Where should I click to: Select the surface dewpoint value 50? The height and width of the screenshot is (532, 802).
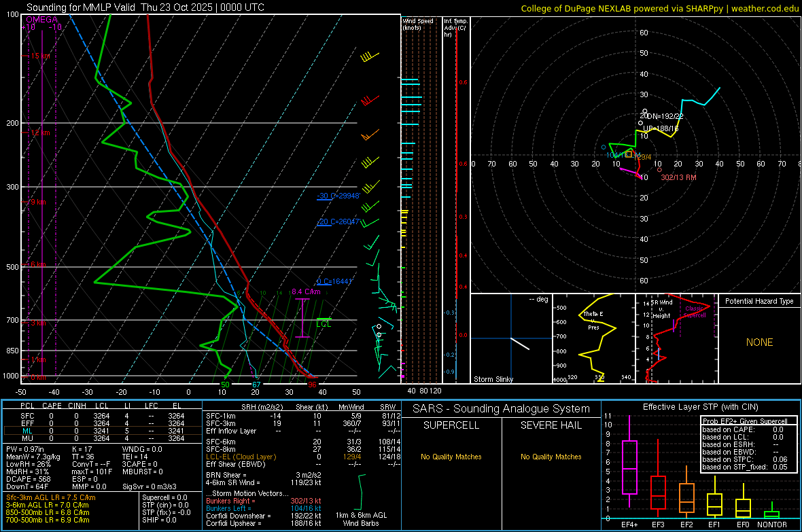pos(225,385)
